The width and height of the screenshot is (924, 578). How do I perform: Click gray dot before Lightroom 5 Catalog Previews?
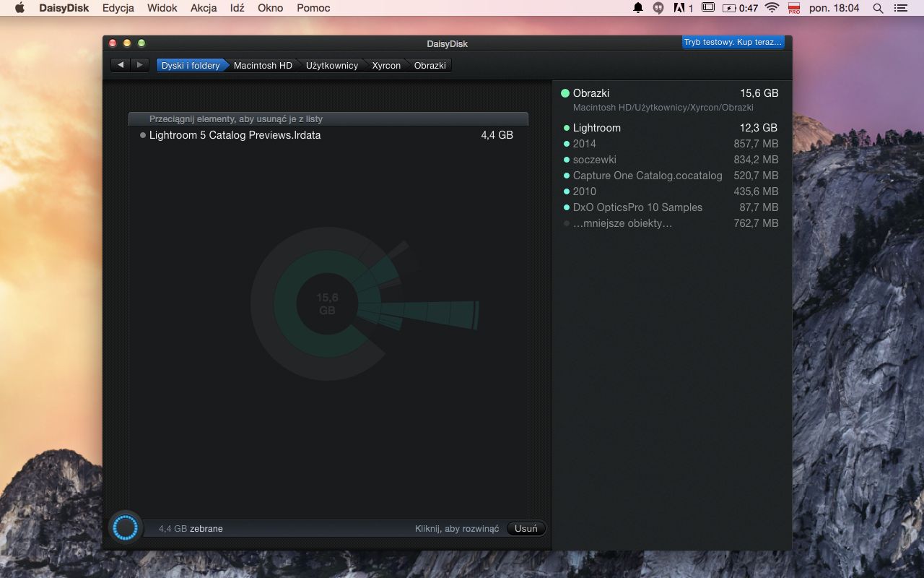click(x=143, y=135)
